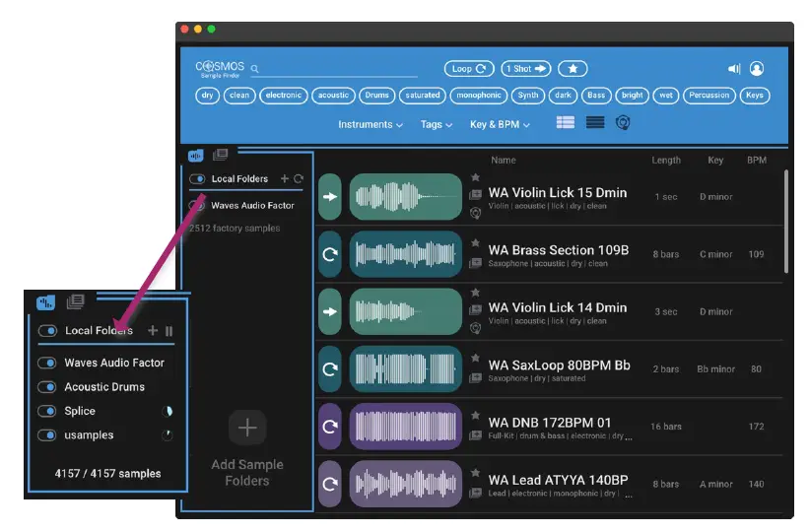Play WA Violin Lick 14 Dmin one-shot
The width and height of the screenshot is (809, 532).
pos(330,311)
